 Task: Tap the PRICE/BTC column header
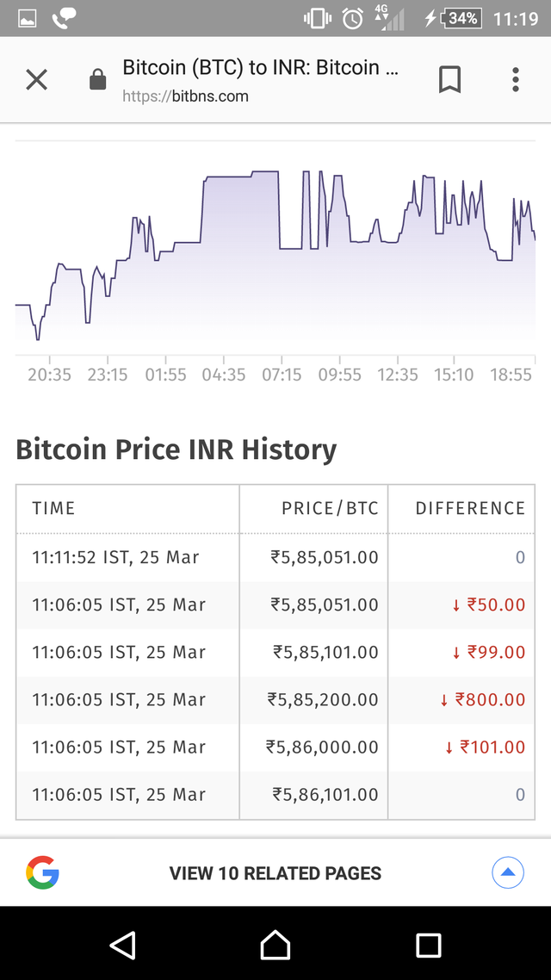coord(330,508)
